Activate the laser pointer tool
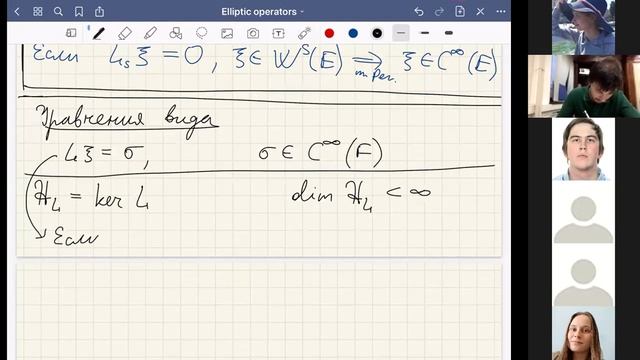The width and height of the screenshot is (640, 360). coord(304,33)
